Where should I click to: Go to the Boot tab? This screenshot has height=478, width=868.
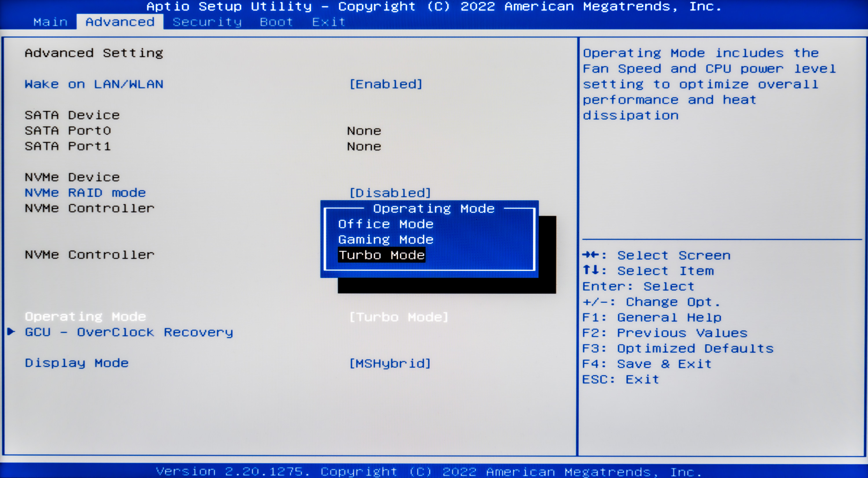276,22
